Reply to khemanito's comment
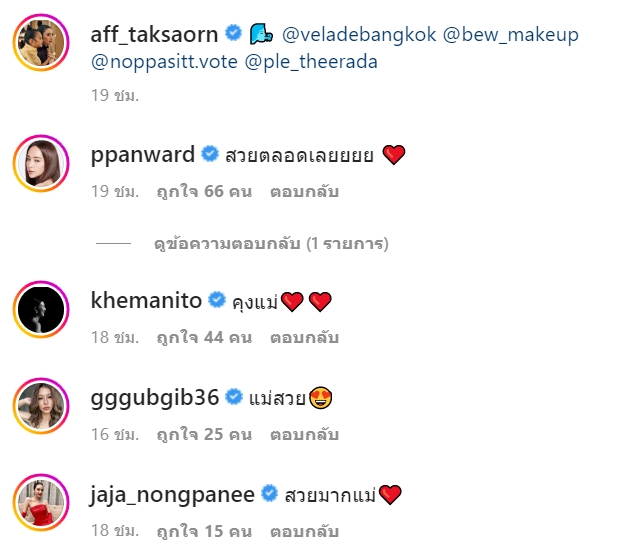628x558 pixels. (304, 337)
